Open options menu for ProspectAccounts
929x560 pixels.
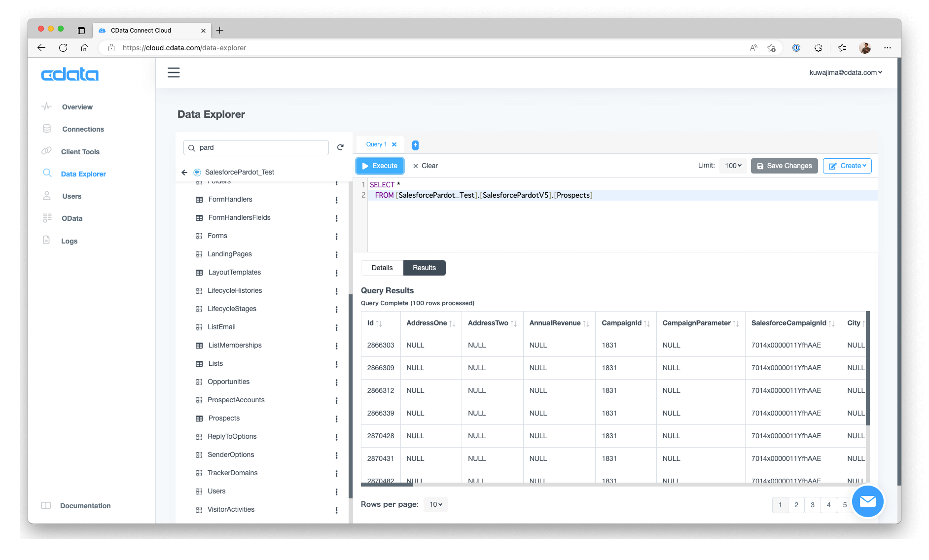(336, 401)
